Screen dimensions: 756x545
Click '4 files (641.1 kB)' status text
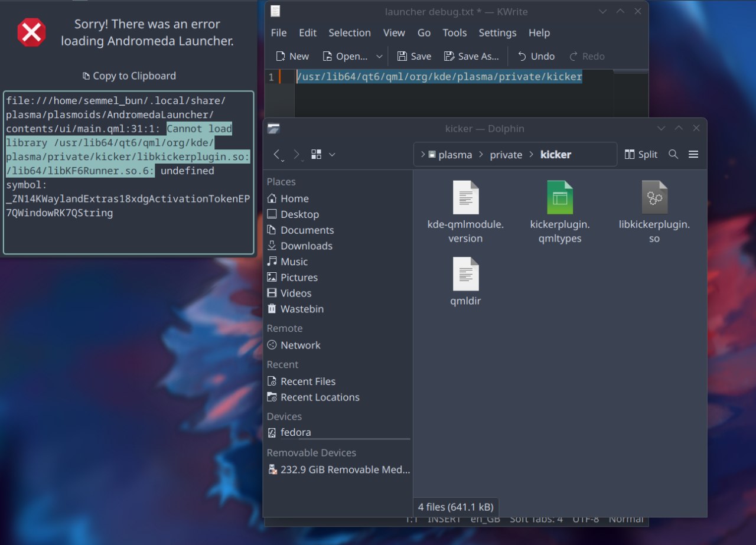coord(456,507)
